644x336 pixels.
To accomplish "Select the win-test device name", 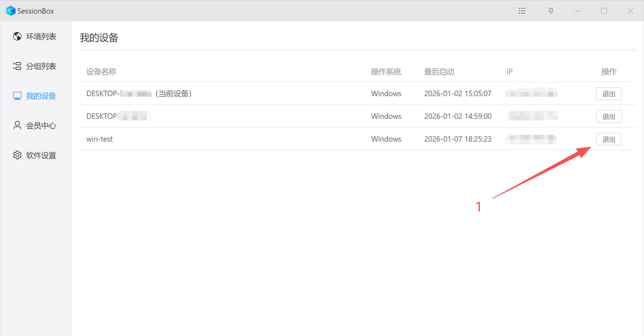I will tap(99, 139).
